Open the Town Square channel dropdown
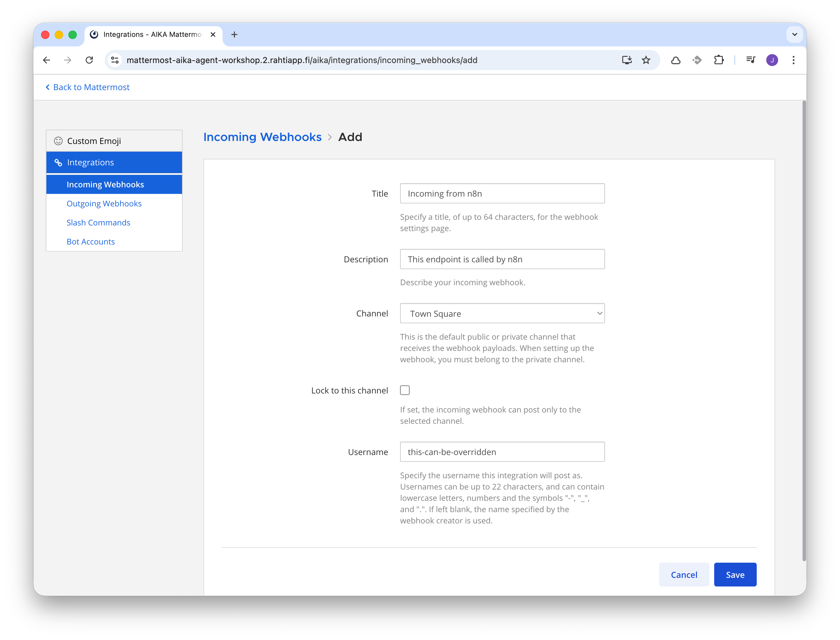The image size is (840, 640). click(x=502, y=313)
